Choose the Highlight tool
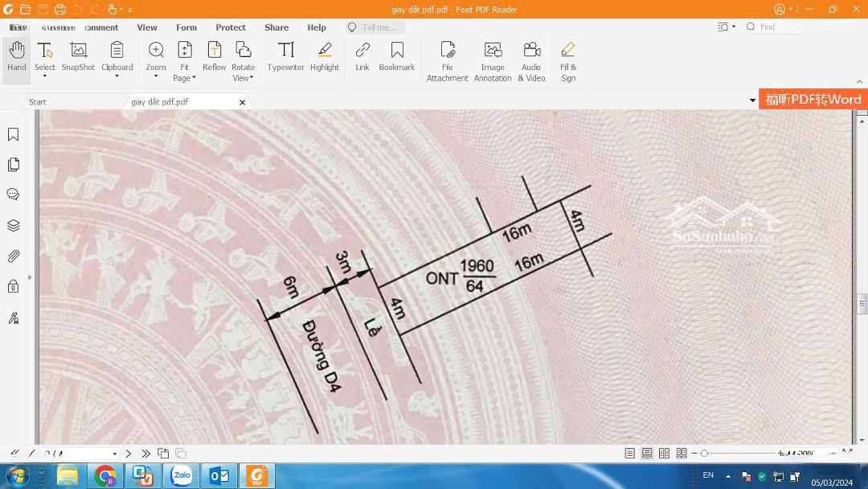 [x=325, y=57]
